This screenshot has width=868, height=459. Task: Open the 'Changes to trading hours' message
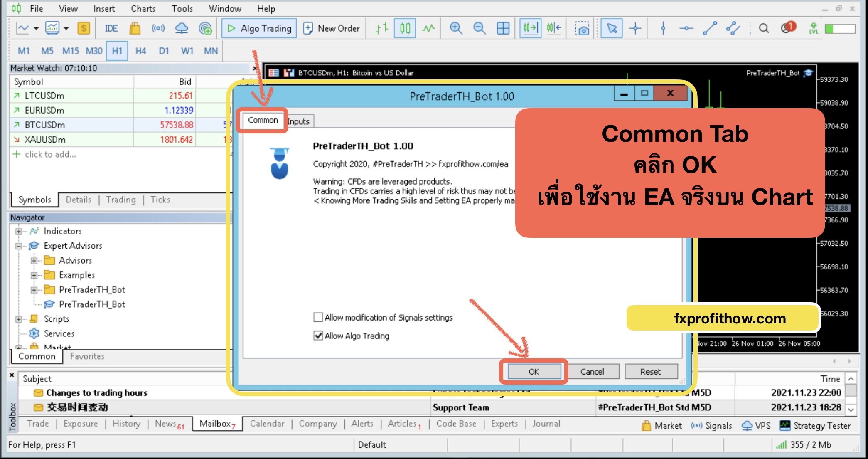96,392
